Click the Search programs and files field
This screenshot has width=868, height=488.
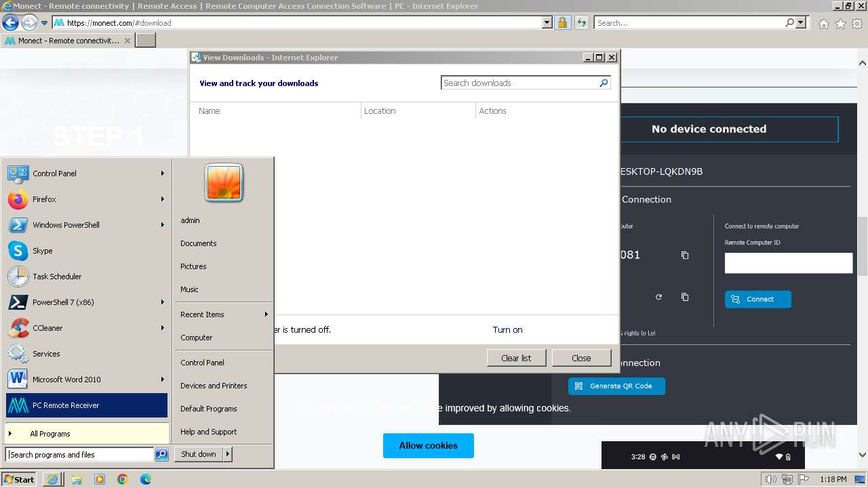pos(80,455)
